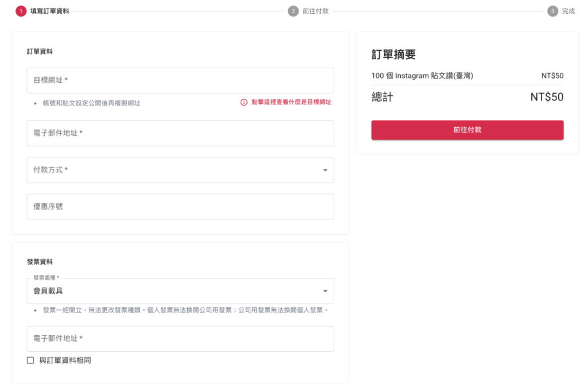Image resolution: width=588 pixels, height=392 pixels.
Task: Click the 100 個 Instagram 貼文讚(臺灣) item text
Action: [x=422, y=76]
